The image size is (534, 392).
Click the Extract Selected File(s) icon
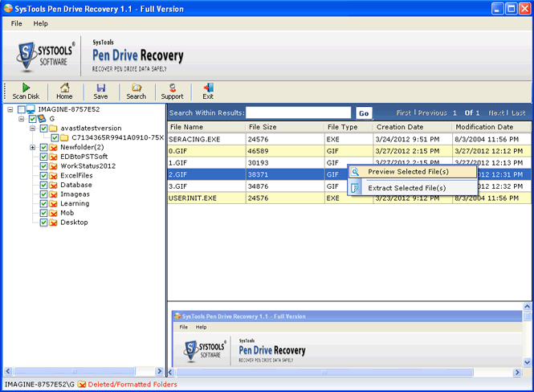pyautogui.click(x=355, y=188)
